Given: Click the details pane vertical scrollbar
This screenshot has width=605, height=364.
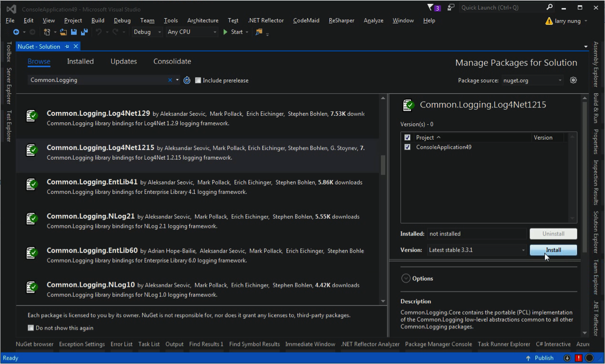Looking at the screenshot, I should pos(585,178).
